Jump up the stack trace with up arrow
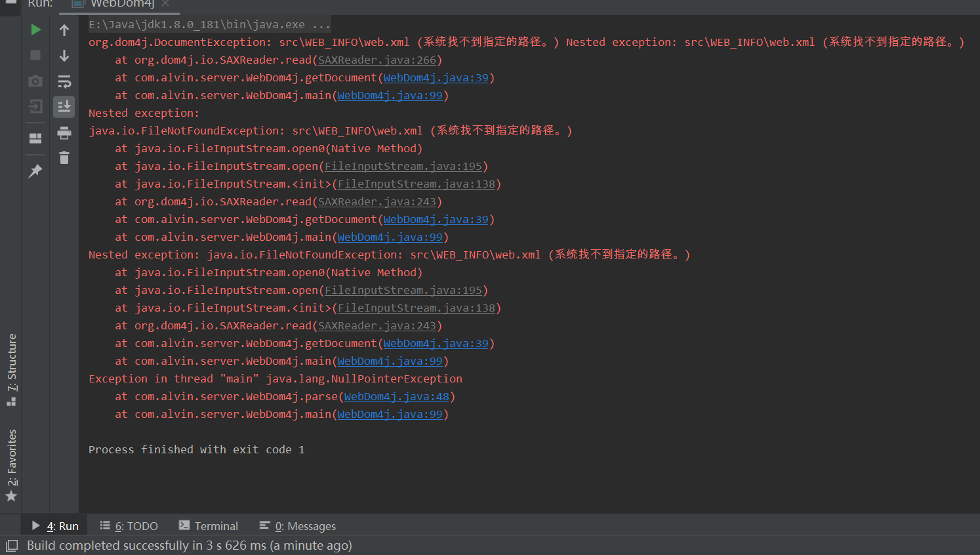 tap(64, 30)
